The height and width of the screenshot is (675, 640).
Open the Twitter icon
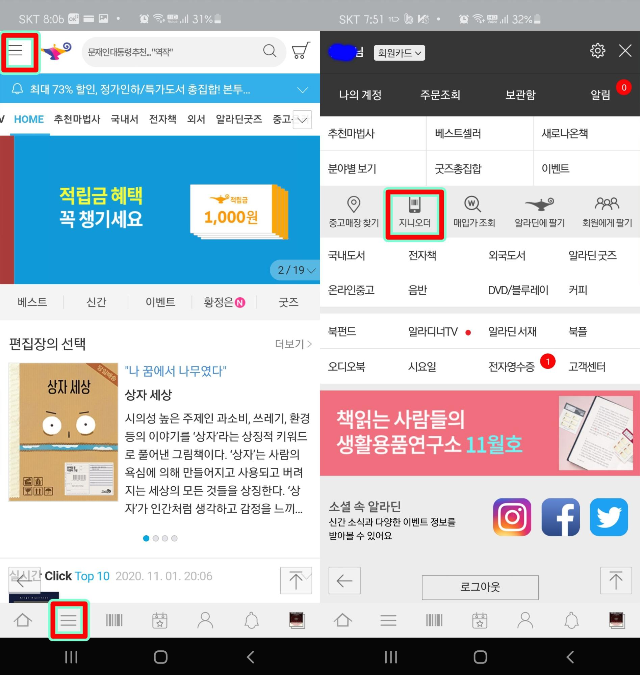(x=609, y=517)
